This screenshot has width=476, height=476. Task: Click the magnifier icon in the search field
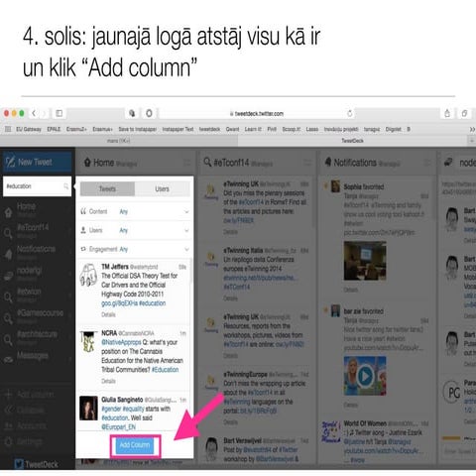(x=66, y=186)
